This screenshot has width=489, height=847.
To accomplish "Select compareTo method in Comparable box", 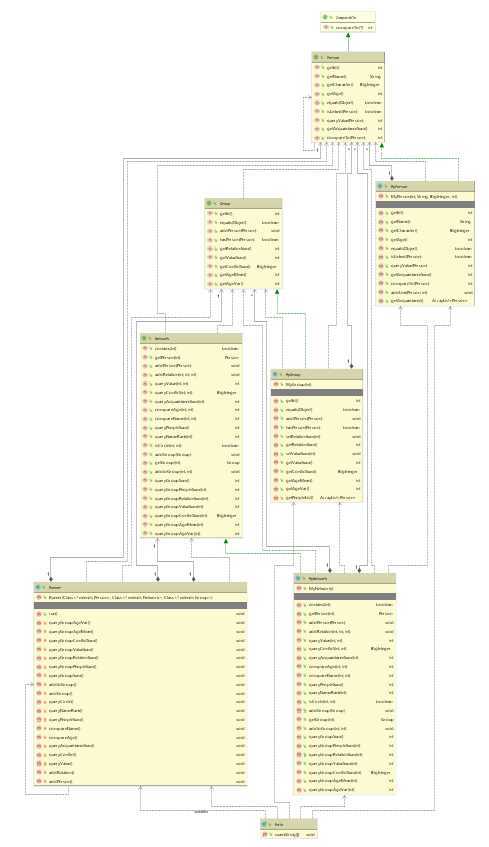I will [347, 27].
